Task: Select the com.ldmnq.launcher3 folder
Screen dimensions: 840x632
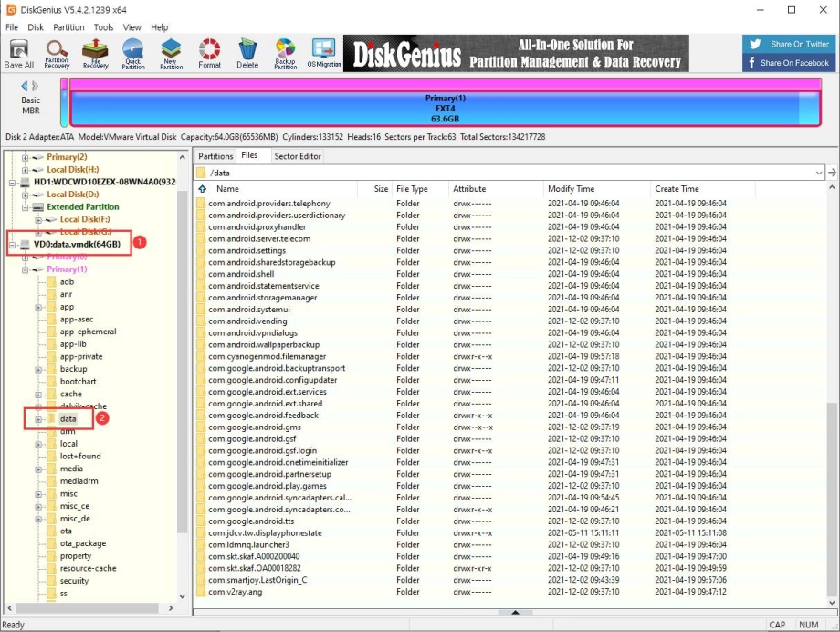Action: click(x=248, y=544)
